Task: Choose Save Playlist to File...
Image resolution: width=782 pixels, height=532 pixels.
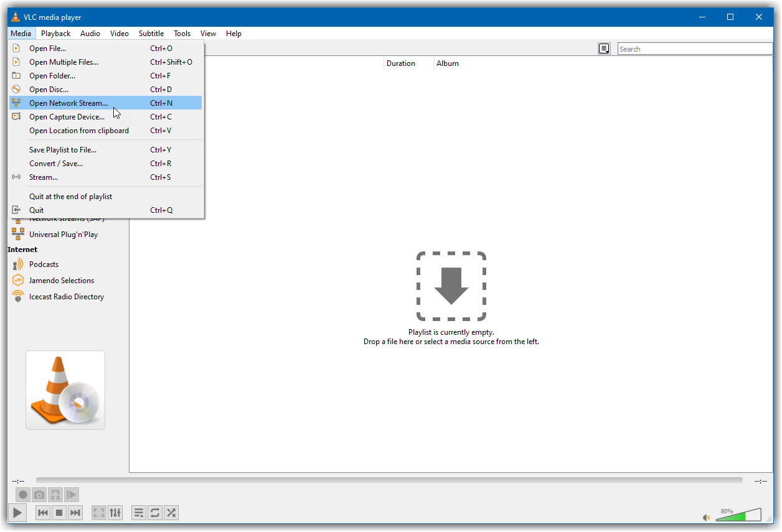Action: point(106,150)
